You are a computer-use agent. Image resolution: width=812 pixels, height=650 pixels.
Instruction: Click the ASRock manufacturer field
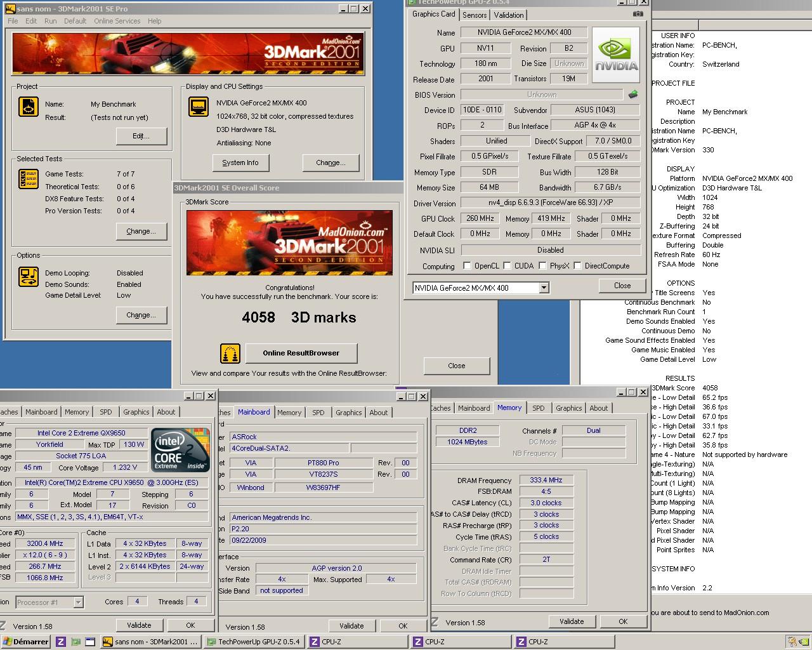(x=322, y=437)
